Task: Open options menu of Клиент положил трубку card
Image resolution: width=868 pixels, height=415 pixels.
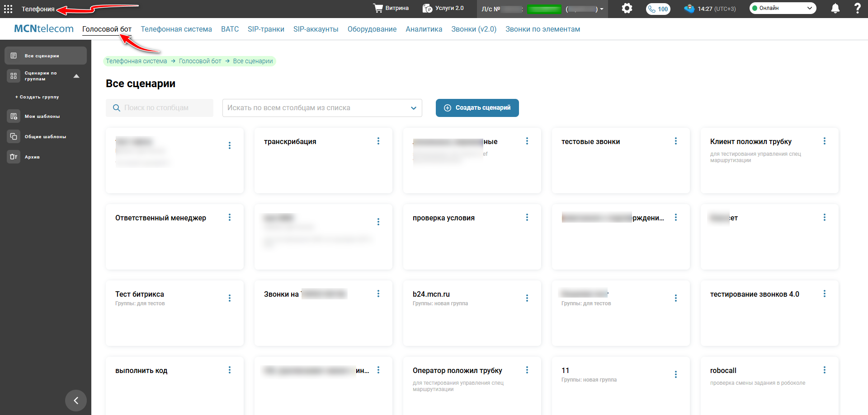Action: [x=825, y=141]
